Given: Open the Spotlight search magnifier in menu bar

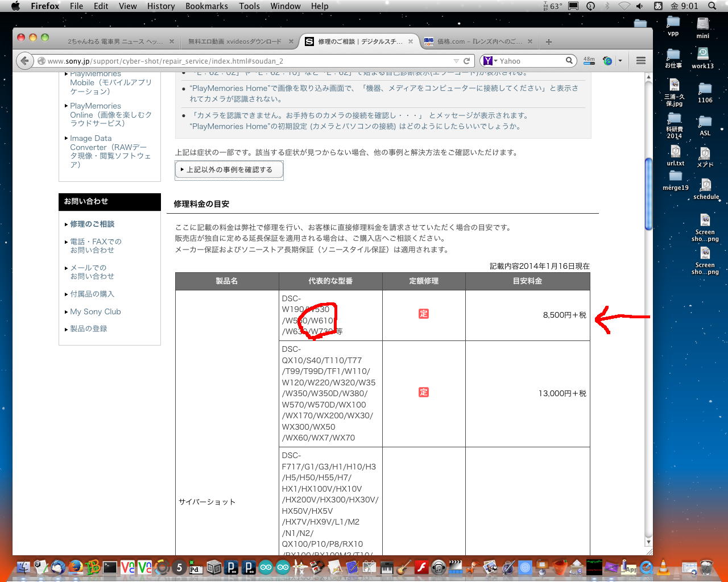Looking at the screenshot, I should pos(712,6).
